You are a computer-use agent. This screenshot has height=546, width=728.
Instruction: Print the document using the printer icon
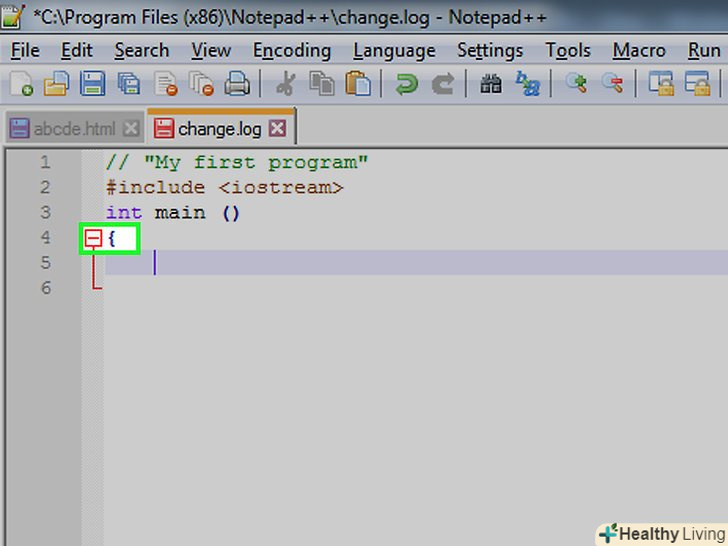coord(237,84)
